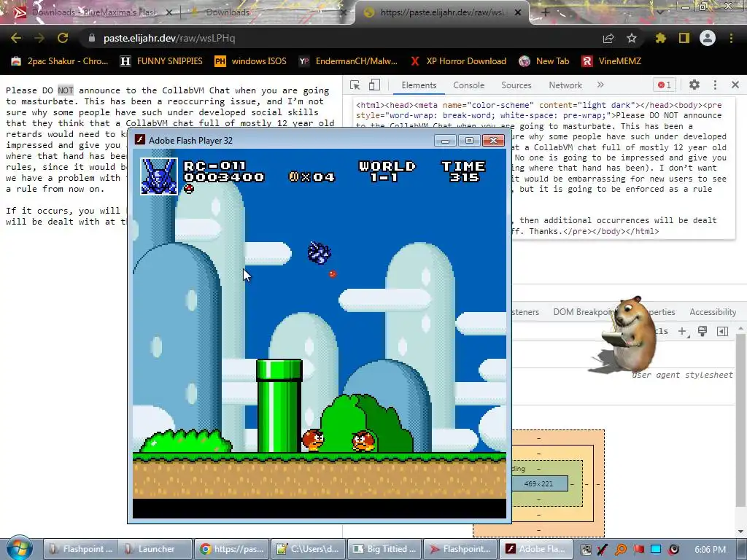Click the blue monitor tray icon

[656, 550]
